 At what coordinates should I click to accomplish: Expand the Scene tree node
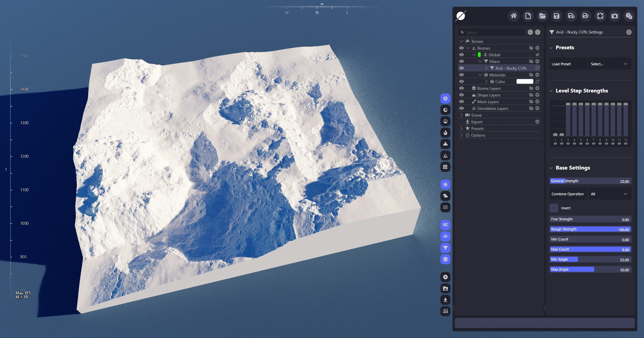[x=462, y=115]
